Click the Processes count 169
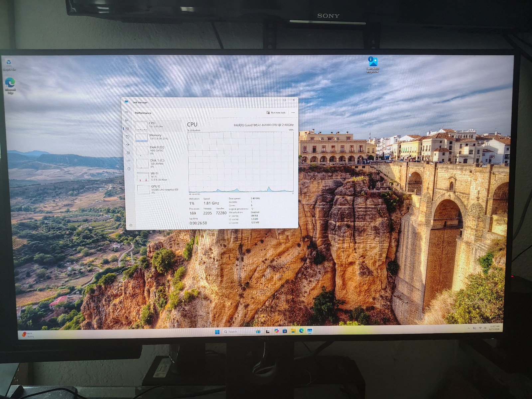This screenshot has height=399, width=532. pyautogui.click(x=193, y=213)
